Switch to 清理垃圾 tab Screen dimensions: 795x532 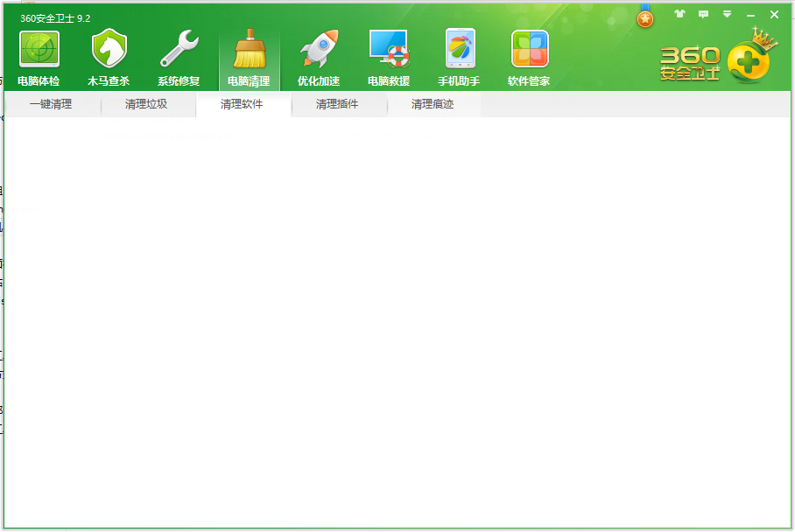pyautogui.click(x=146, y=104)
